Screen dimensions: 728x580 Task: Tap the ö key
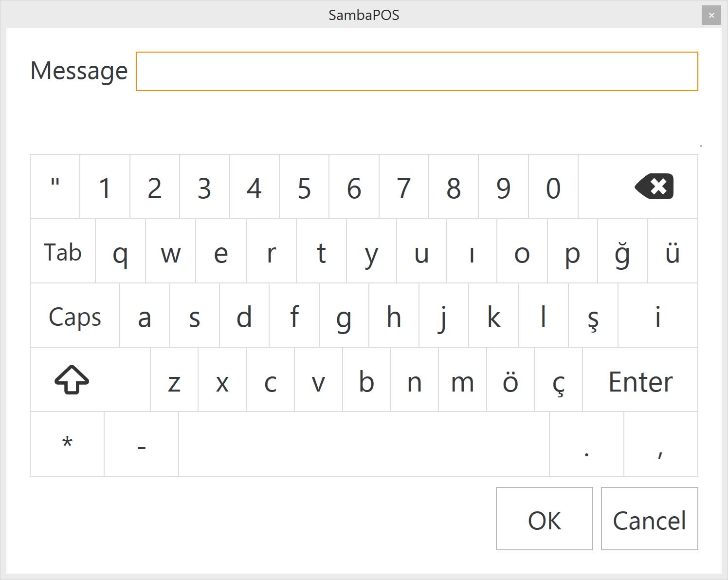(510, 379)
